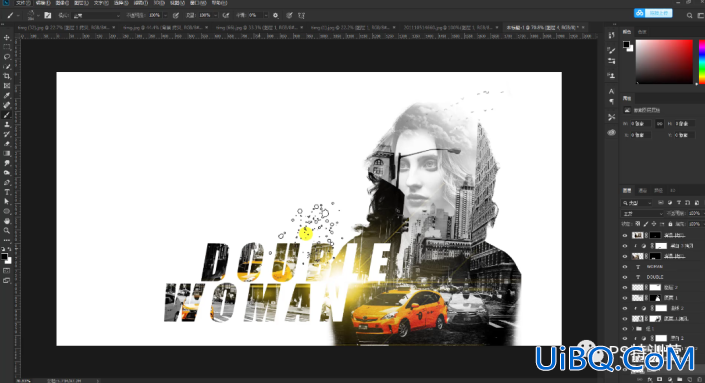Toggle visibility of the topmost layer
This screenshot has height=383, width=705.
[x=625, y=236]
